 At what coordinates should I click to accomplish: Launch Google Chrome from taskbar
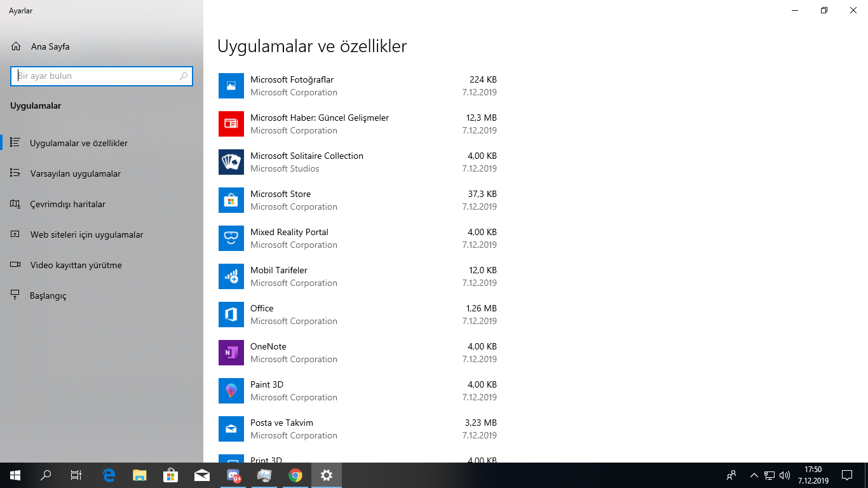295,475
